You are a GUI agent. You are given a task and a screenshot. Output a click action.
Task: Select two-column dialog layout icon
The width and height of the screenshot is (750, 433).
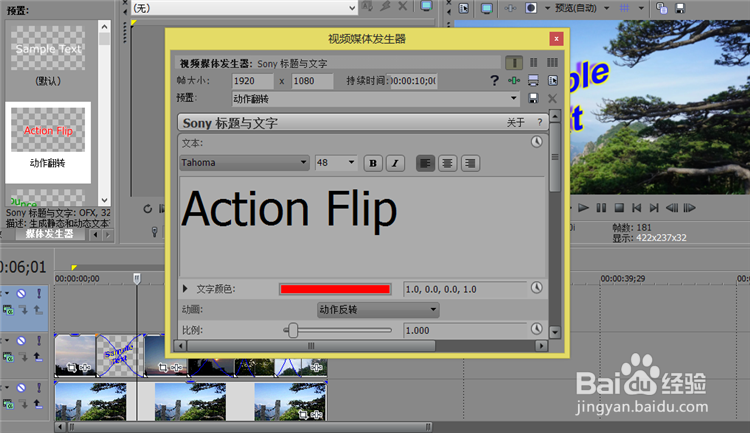533,63
